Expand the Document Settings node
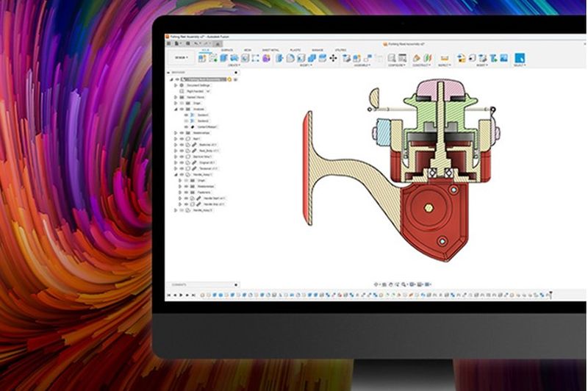Screen dimensions: 588x391 tap(176, 85)
